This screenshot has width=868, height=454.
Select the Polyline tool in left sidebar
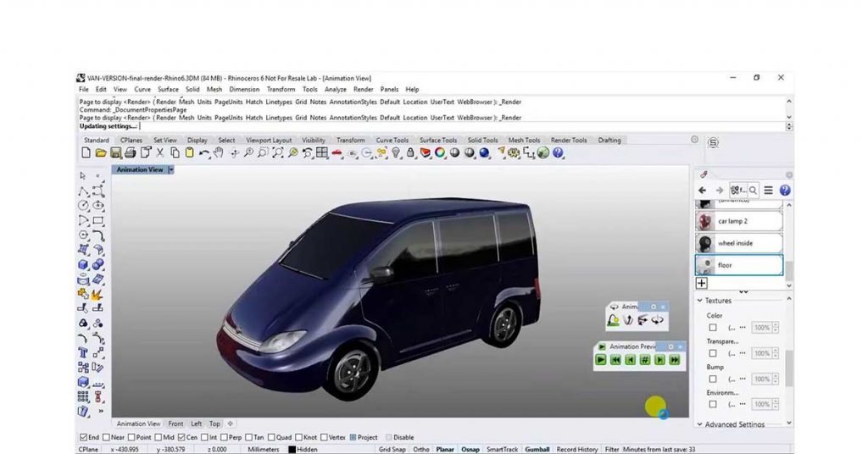pos(83,191)
